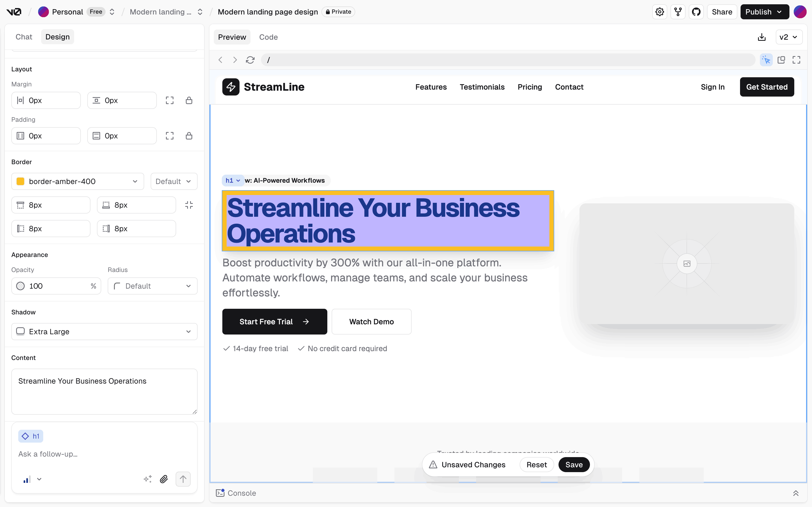812x507 pixels.
Task: Click the paperclip attach icon
Action: [x=164, y=479]
